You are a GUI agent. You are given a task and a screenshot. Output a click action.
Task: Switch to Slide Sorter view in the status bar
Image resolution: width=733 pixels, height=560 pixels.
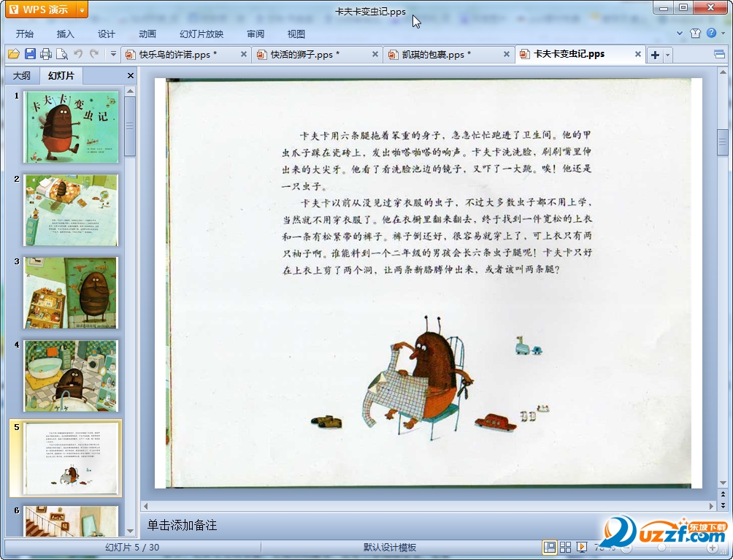click(565, 547)
